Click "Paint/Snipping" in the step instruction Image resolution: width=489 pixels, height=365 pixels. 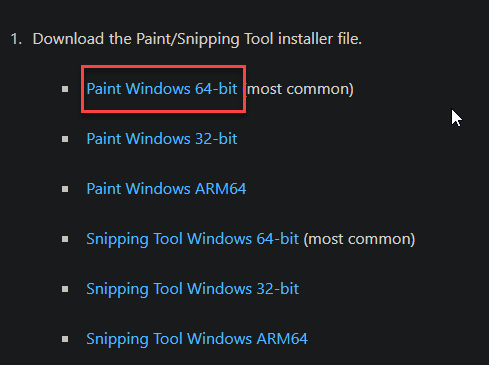click(x=188, y=40)
